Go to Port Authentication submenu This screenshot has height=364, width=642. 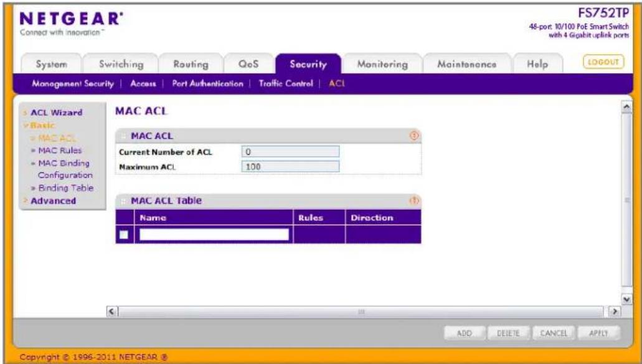[x=207, y=83]
